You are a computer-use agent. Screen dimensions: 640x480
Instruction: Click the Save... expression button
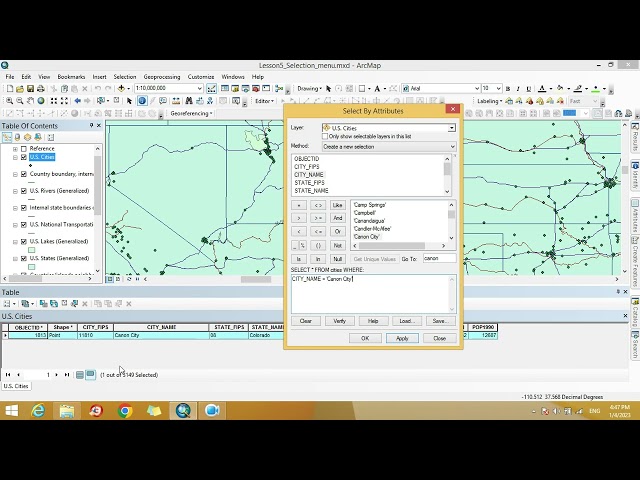pos(440,321)
